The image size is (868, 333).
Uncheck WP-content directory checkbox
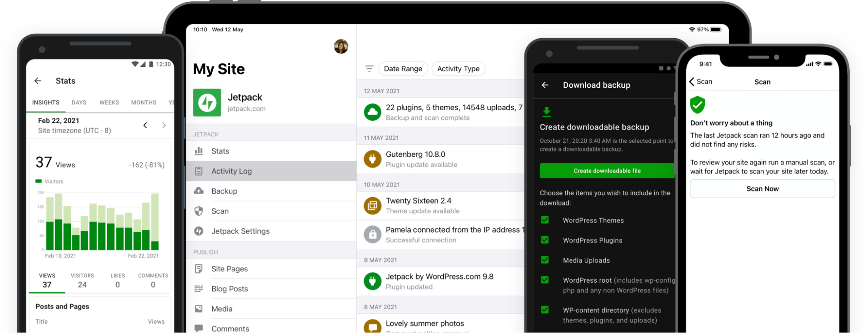tap(545, 310)
